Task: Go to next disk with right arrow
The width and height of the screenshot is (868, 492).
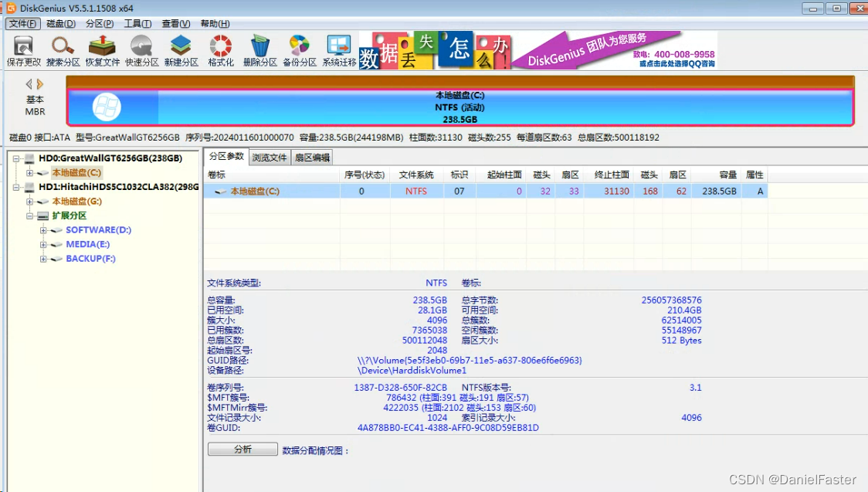Action: (x=40, y=84)
